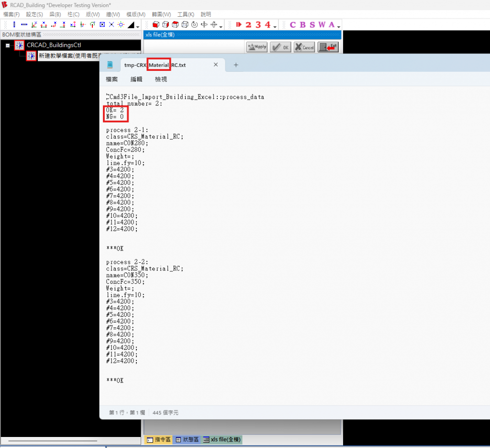Open the draw toolbar overflow arrow
Viewport: 490px width, 448px height.
coord(138,27)
